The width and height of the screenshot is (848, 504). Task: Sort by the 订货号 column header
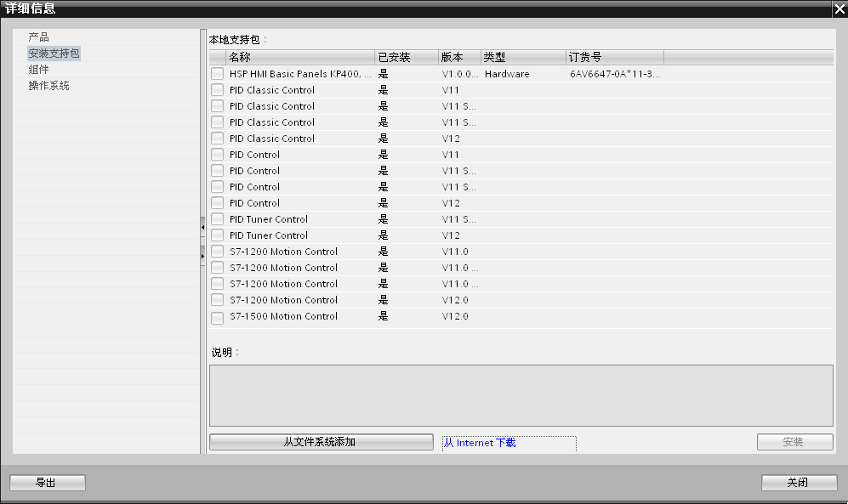615,57
